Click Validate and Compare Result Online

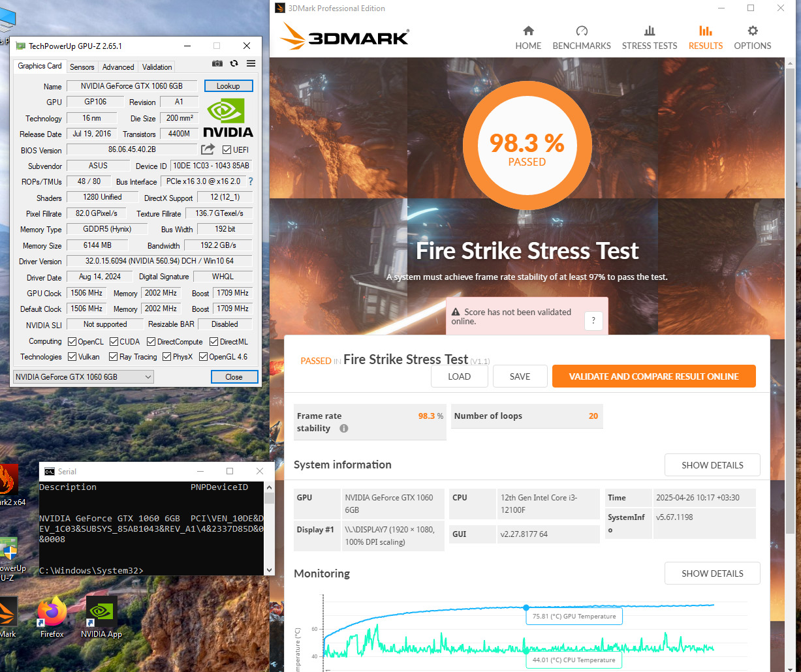point(653,376)
